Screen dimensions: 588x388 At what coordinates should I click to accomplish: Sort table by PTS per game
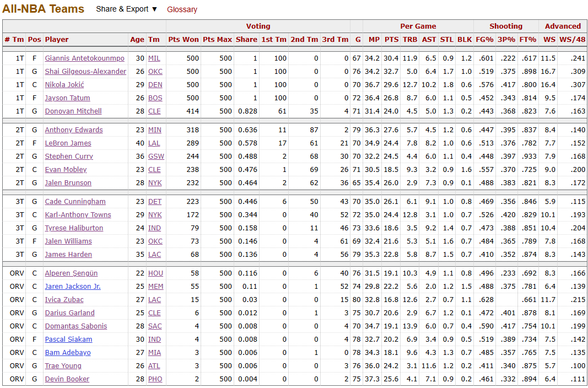(391, 39)
